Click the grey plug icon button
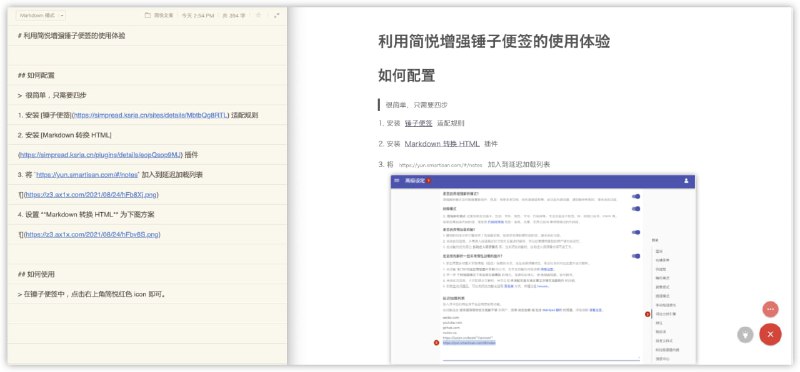800x372 pixels. 745,335
